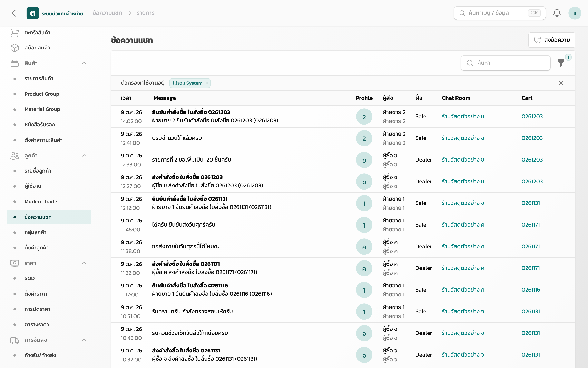Open the notification bell
This screenshot has height=368, width=588.
pos(557,13)
